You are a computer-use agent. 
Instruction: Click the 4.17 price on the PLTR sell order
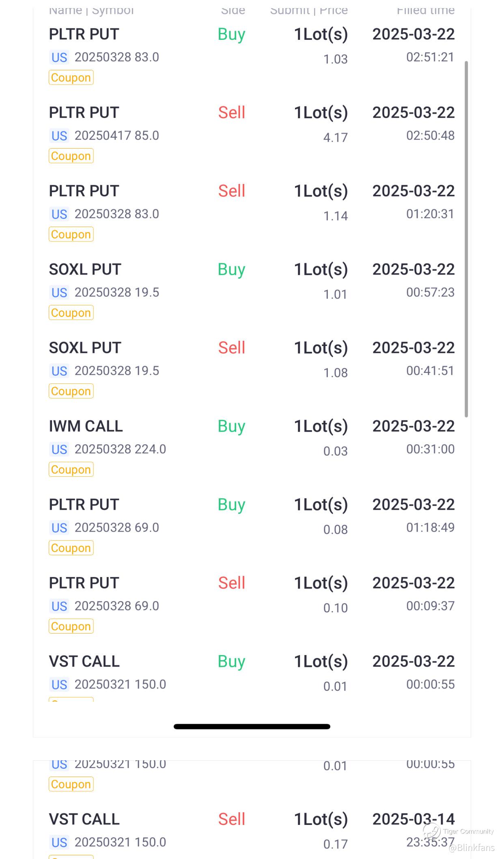tap(335, 138)
